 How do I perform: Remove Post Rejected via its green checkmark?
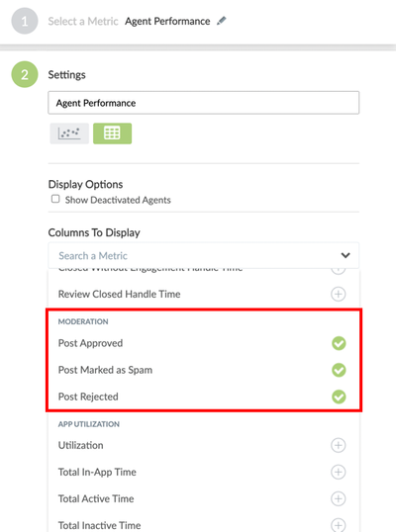click(339, 397)
